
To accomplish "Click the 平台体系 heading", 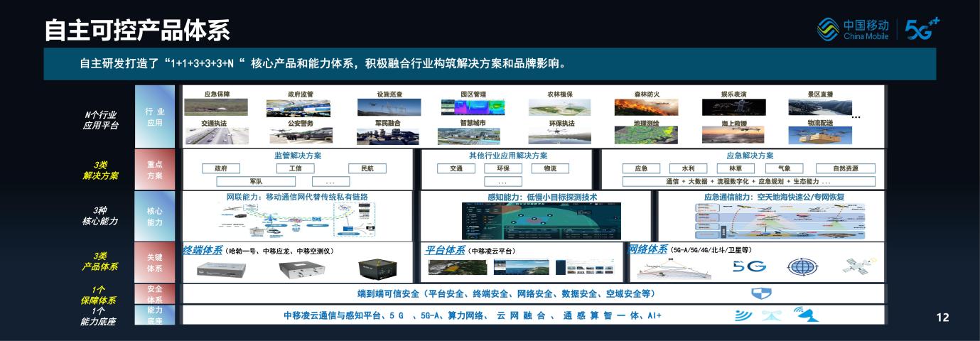I will pos(445,250).
